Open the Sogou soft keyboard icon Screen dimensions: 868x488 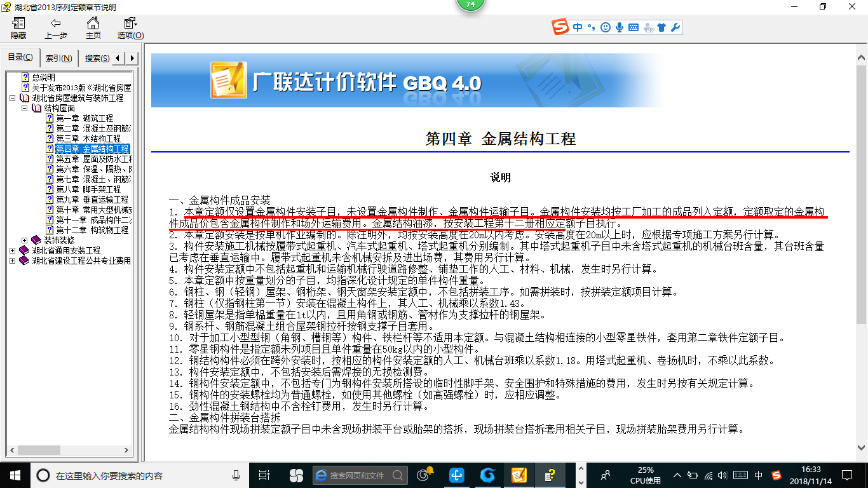pos(634,27)
